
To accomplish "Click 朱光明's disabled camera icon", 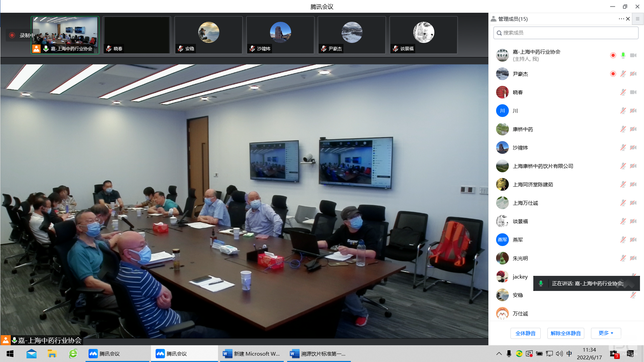I will pyautogui.click(x=633, y=258).
